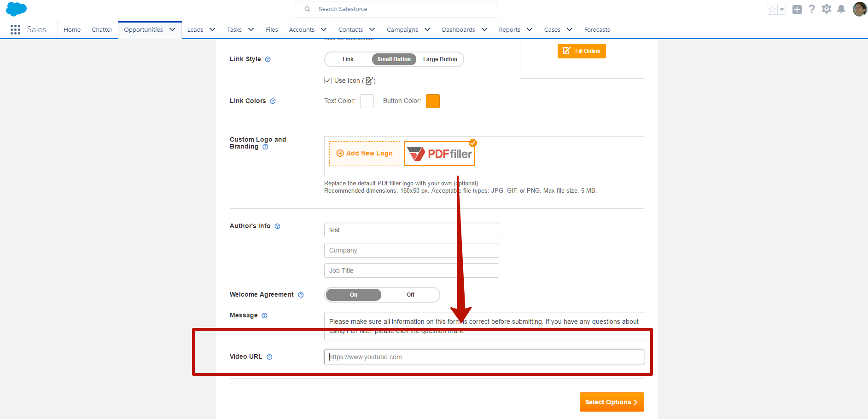Expand the Dashboards tab dropdown

484,29
